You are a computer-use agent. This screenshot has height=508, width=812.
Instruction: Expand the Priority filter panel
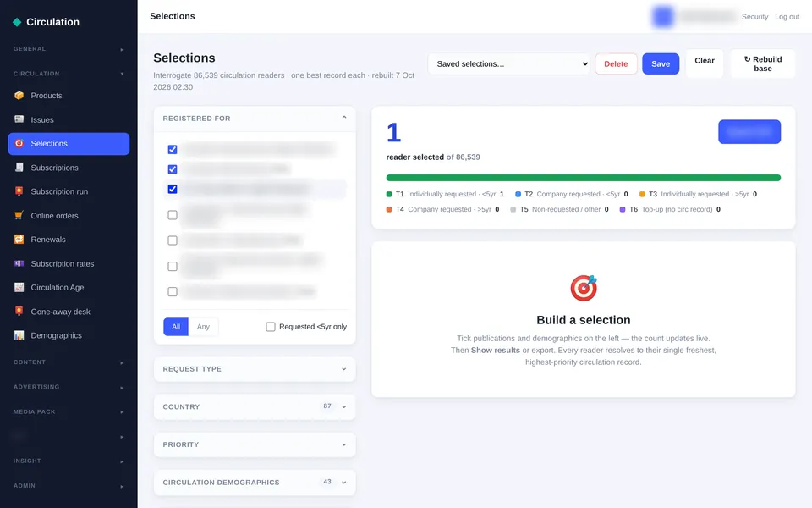(x=255, y=444)
